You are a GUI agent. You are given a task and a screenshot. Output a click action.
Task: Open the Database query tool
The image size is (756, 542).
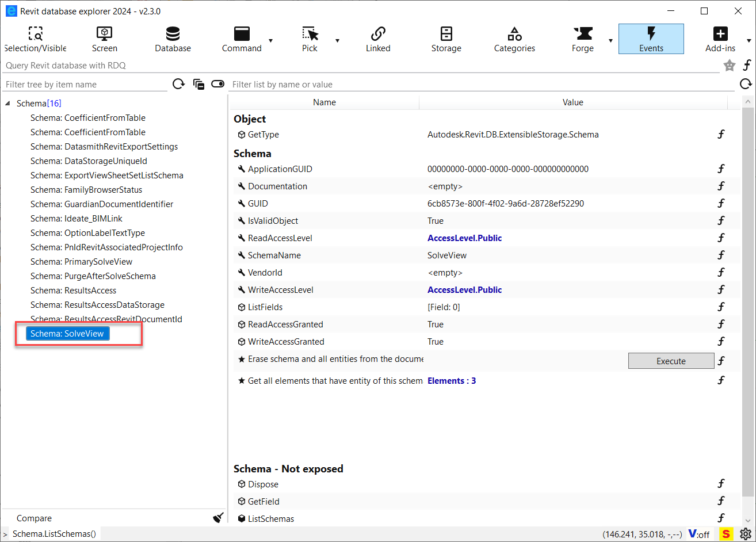(x=172, y=38)
